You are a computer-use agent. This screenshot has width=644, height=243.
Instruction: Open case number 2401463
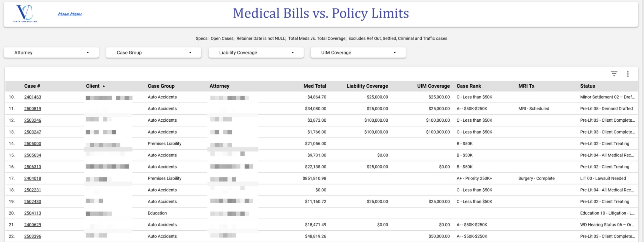pyautogui.click(x=32, y=97)
